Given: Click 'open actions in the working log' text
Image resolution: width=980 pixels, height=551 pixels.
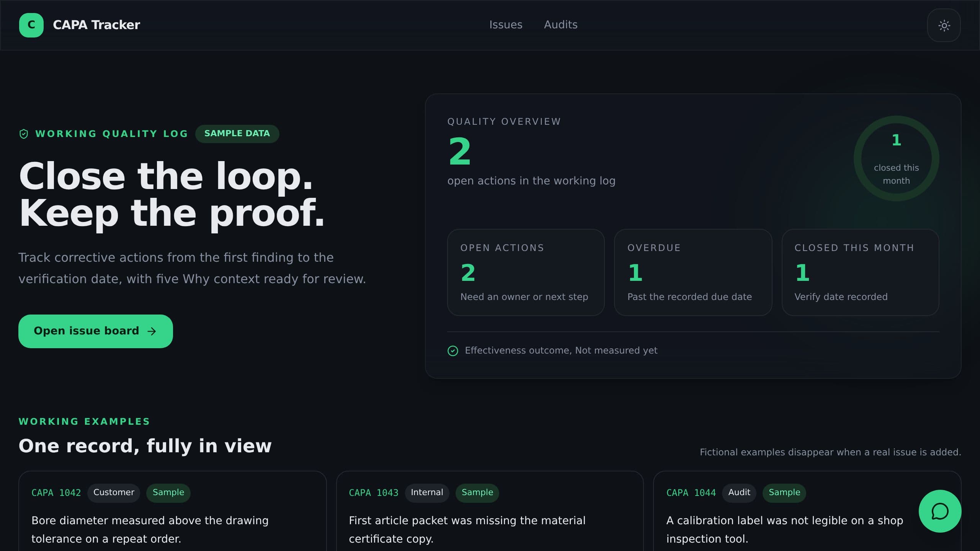Looking at the screenshot, I should tap(531, 181).
